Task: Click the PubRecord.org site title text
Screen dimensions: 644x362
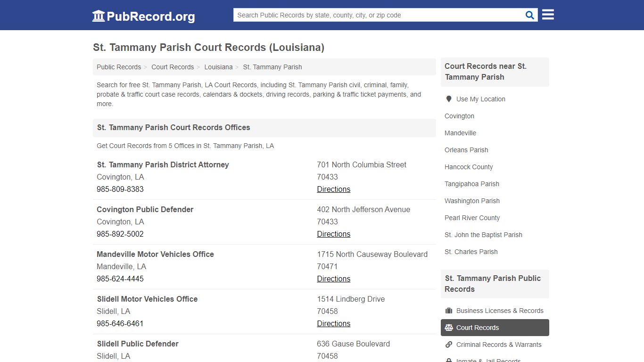Action: (151, 16)
